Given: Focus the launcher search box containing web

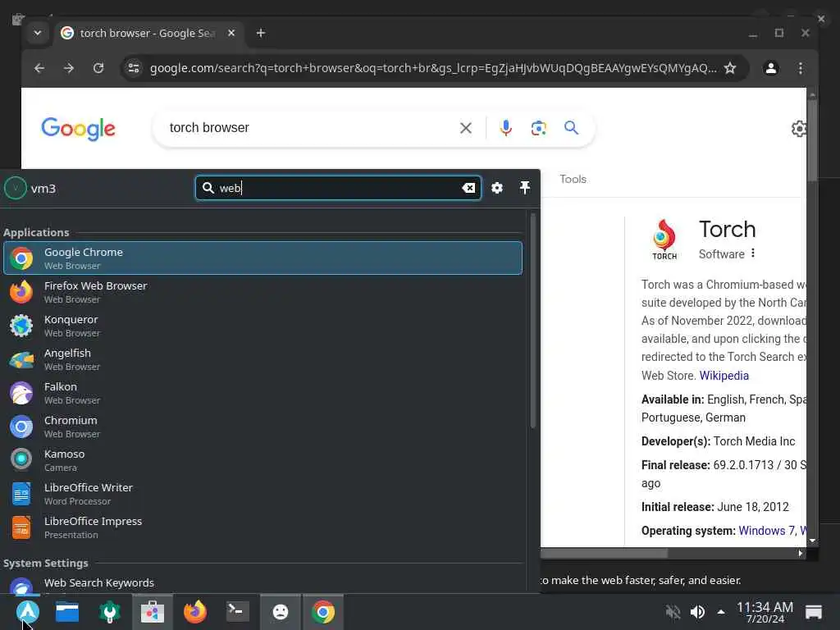Looking at the screenshot, I should 337,188.
